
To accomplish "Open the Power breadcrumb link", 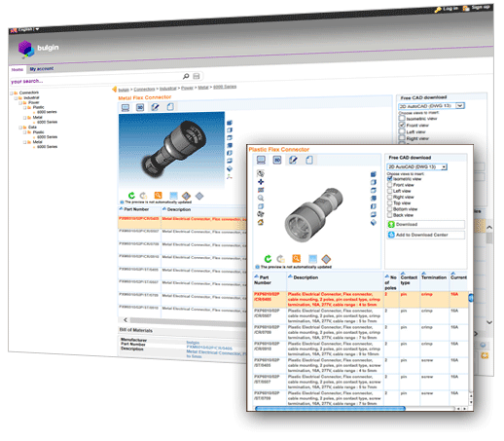I will coord(187,88).
